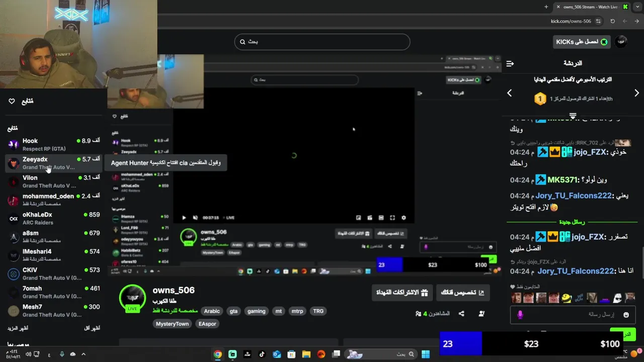Image resolution: width=644 pixels, height=362 pixels.
Task: Open Outlook from the taskbar
Action: 277,354
